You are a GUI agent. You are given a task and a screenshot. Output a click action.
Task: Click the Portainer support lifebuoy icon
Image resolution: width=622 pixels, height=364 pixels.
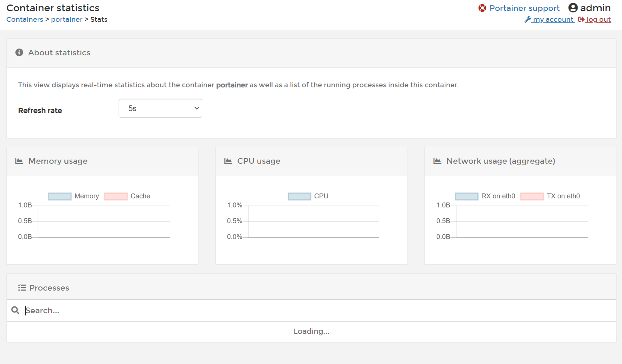(x=482, y=8)
